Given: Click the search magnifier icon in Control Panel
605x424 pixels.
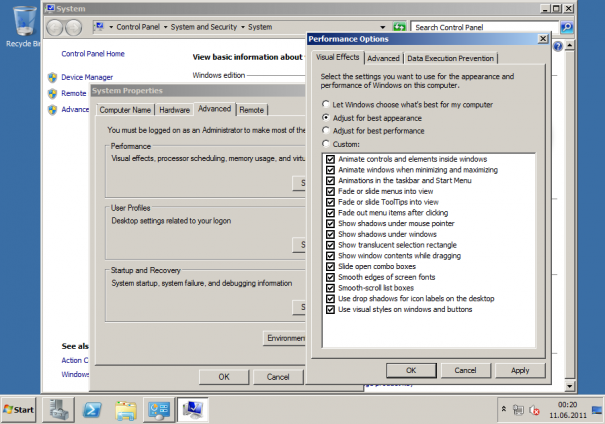Looking at the screenshot, I should [x=567, y=27].
